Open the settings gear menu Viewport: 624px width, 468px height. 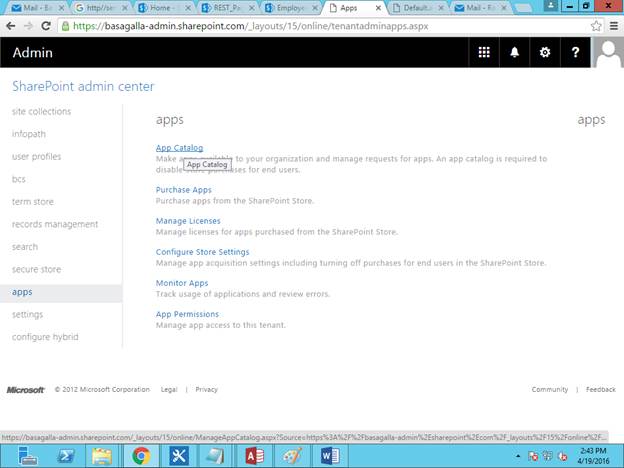[545, 52]
